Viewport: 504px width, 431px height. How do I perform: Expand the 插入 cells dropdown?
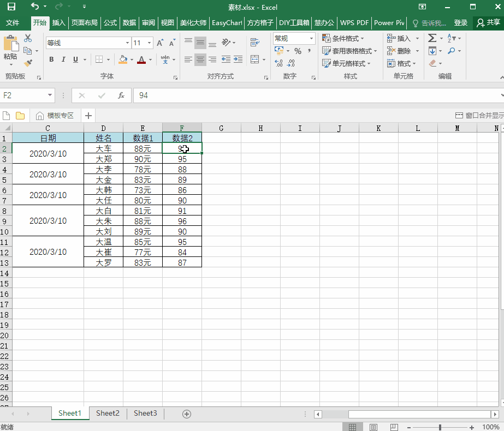[x=418, y=39]
